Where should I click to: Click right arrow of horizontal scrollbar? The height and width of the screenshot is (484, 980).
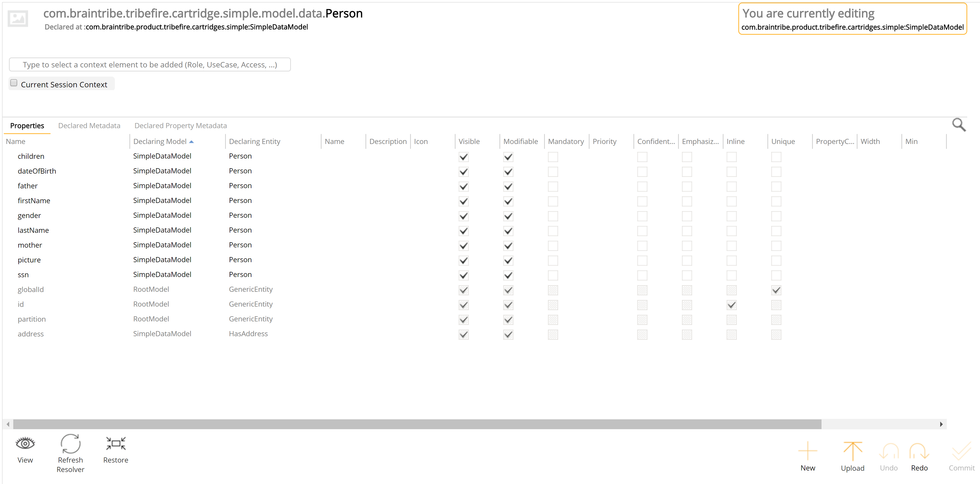tap(941, 424)
